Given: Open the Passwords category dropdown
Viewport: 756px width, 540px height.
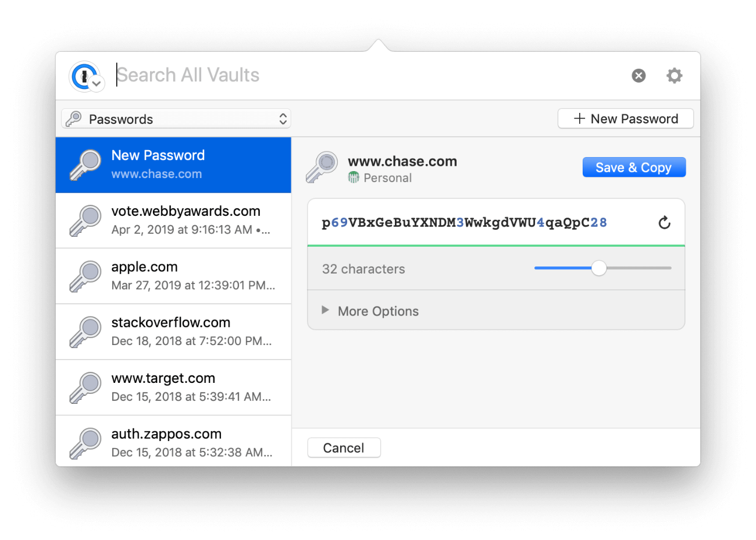Looking at the screenshot, I should tap(176, 119).
